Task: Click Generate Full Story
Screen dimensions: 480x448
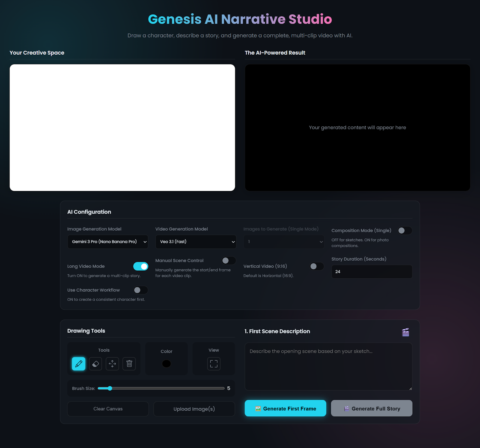Action: pyautogui.click(x=371, y=408)
